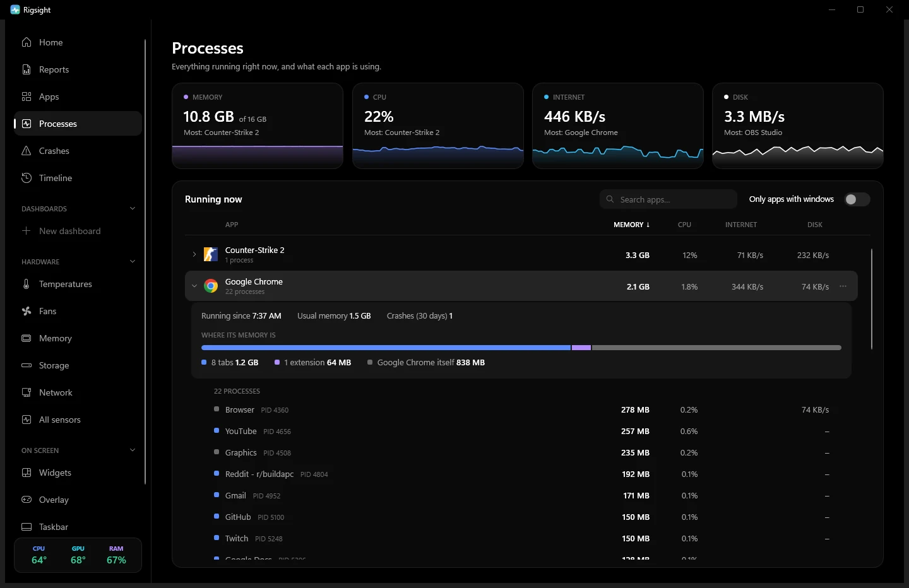The width and height of the screenshot is (909, 588).
Task: Select the YouTube PID 4656 process
Action: (x=521, y=432)
